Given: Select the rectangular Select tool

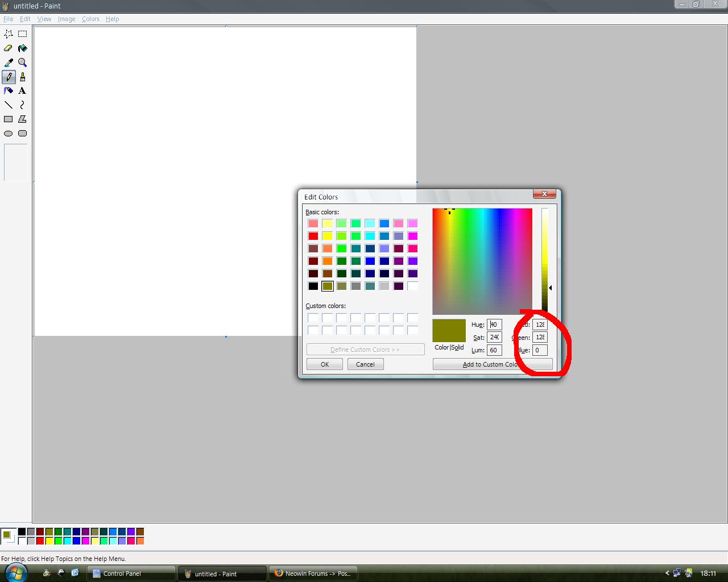Looking at the screenshot, I should coord(23,34).
